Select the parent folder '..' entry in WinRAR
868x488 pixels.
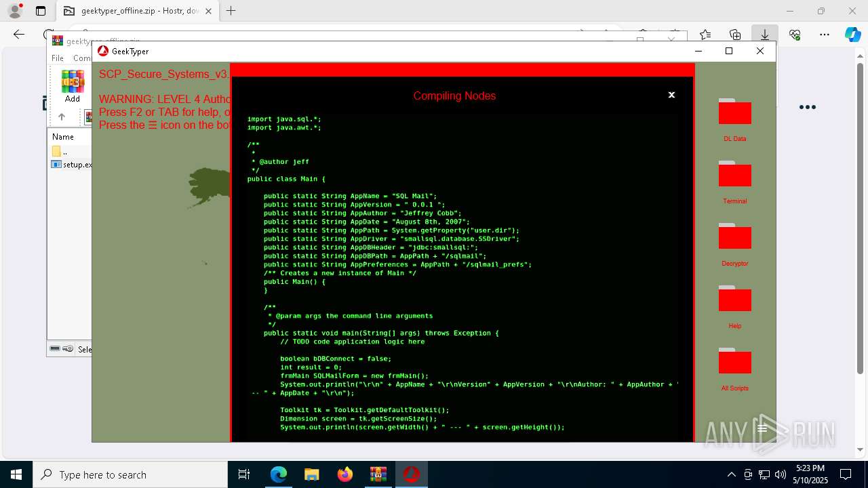pyautogui.click(x=61, y=152)
